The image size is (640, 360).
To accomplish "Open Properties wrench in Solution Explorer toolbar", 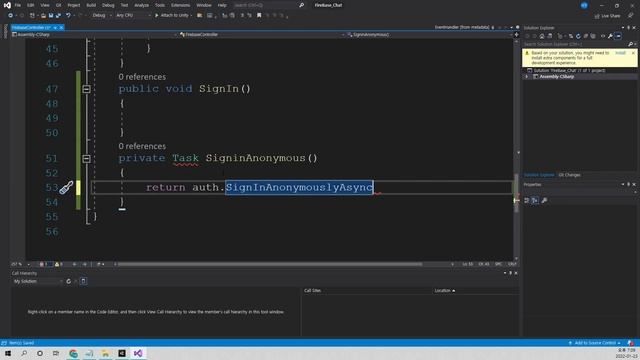I will point(610,36).
